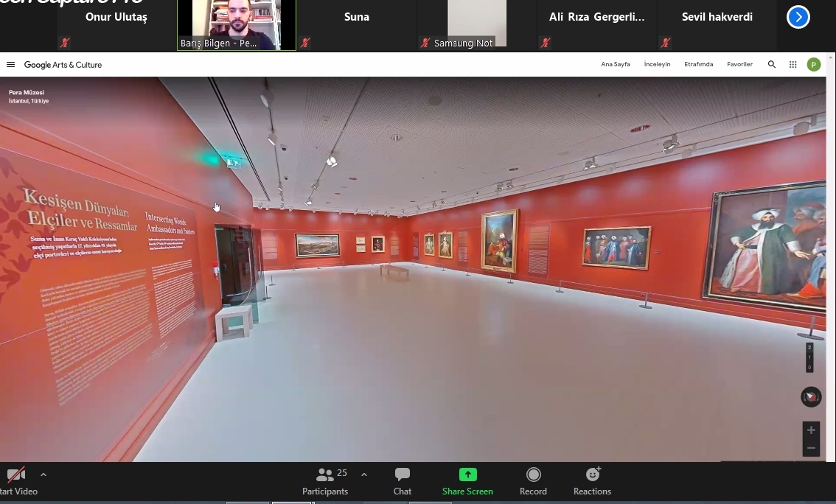Open the Google Arts & Culture hamburger menu
This screenshot has width=836, height=504.
coord(10,64)
